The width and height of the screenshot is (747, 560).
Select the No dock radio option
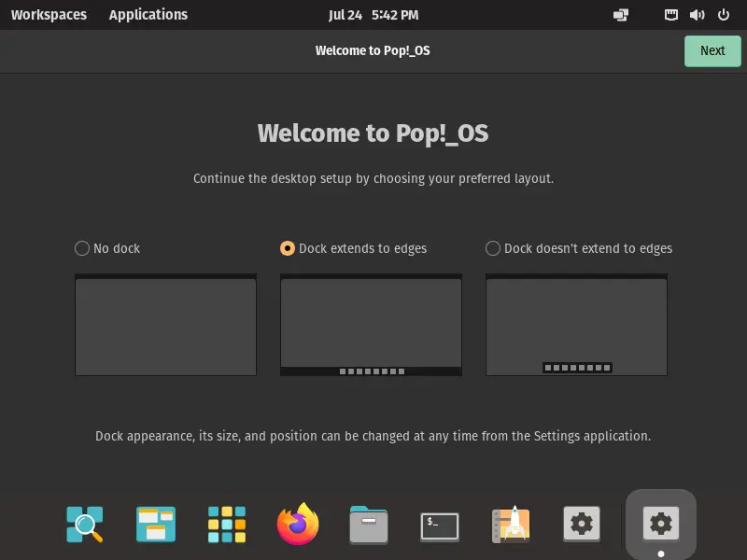[82, 248]
